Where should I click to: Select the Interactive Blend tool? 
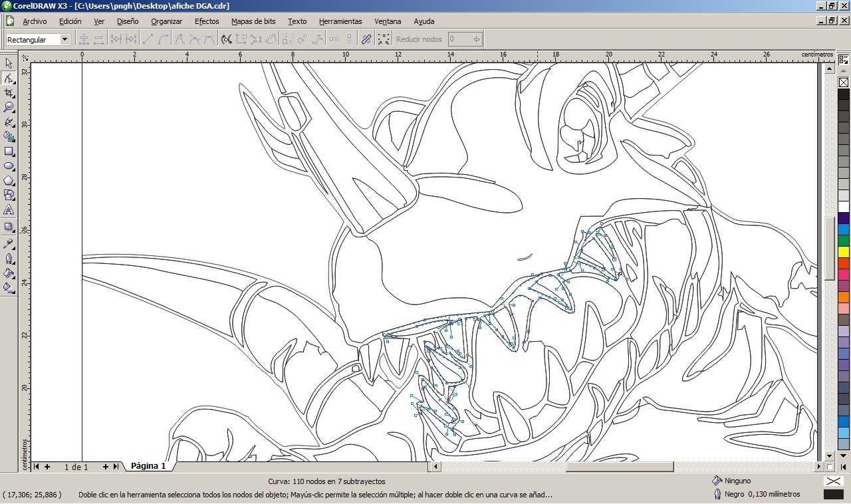[x=9, y=227]
